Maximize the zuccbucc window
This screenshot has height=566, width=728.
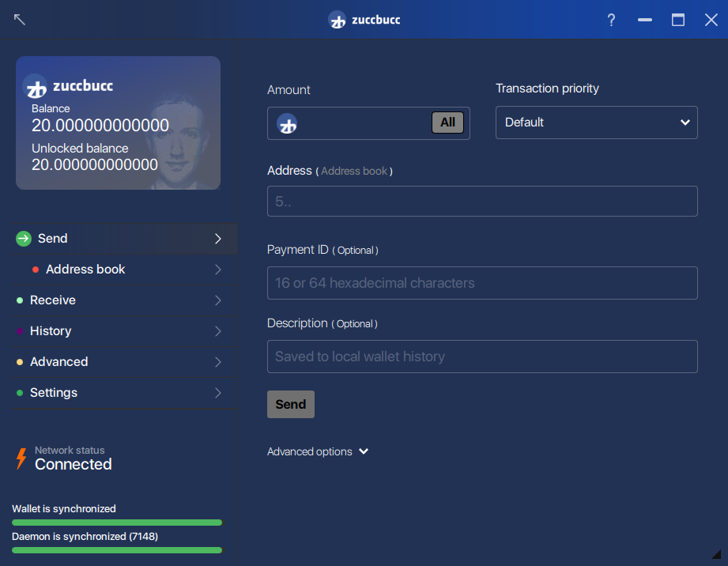(x=678, y=20)
